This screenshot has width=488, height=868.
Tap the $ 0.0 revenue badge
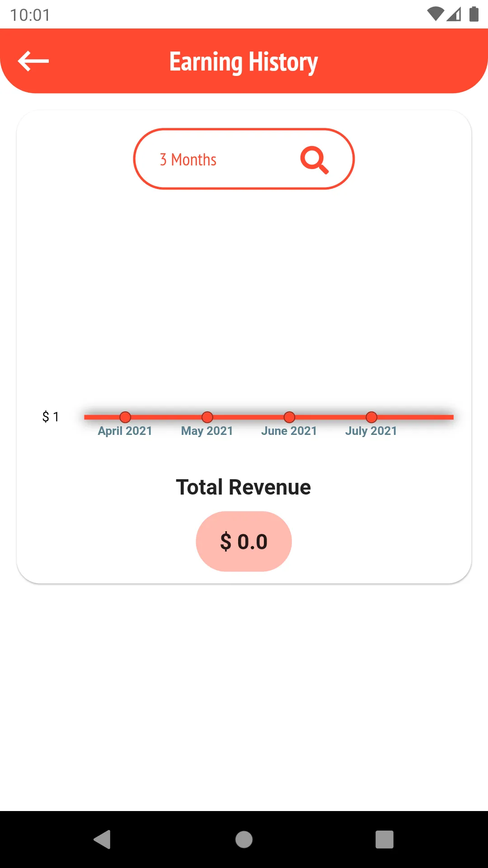point(244,541)
